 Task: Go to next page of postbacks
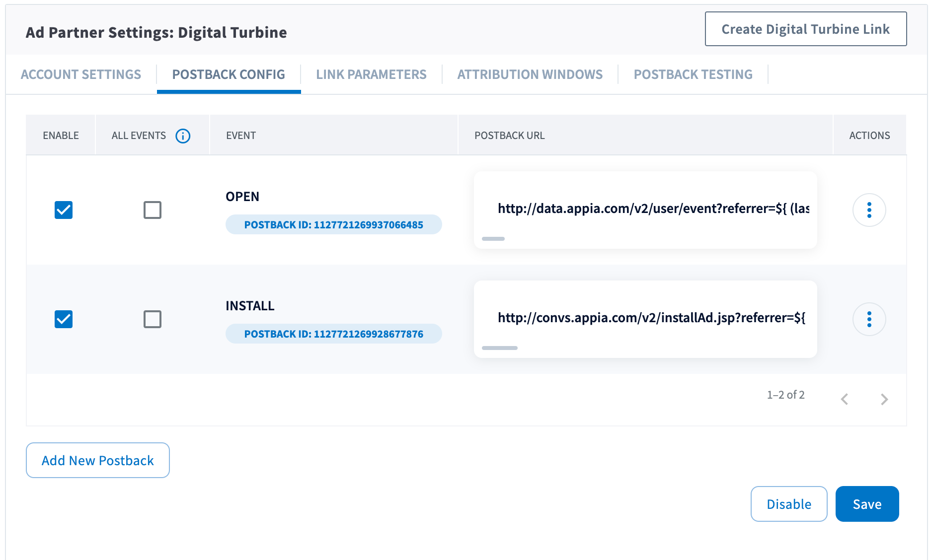tap(884, 399)
